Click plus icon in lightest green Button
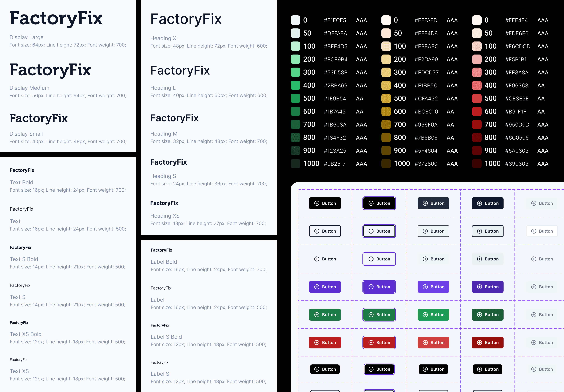Image resolution: width=564 pixels, height=392 pixels. point(425,315)
